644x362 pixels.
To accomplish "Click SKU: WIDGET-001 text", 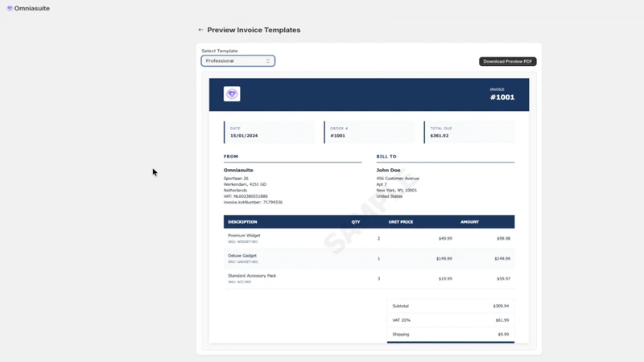I will [243, 242].
